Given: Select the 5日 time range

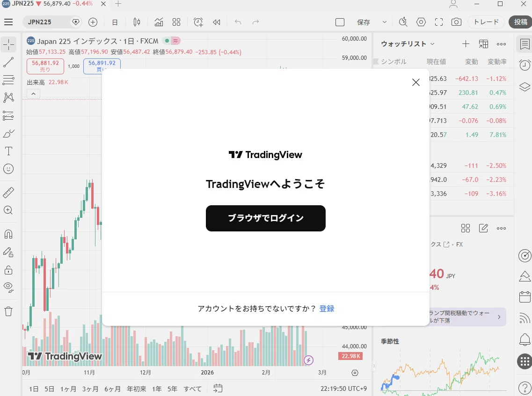Looking at the screenshot, I should [49, 389].
